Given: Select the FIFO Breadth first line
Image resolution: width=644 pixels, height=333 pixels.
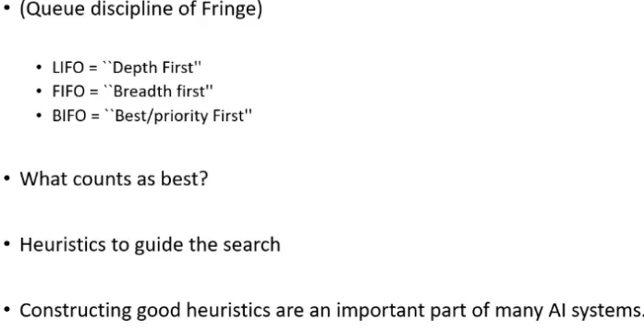Looking at the screenshot, I should [133, 92].
